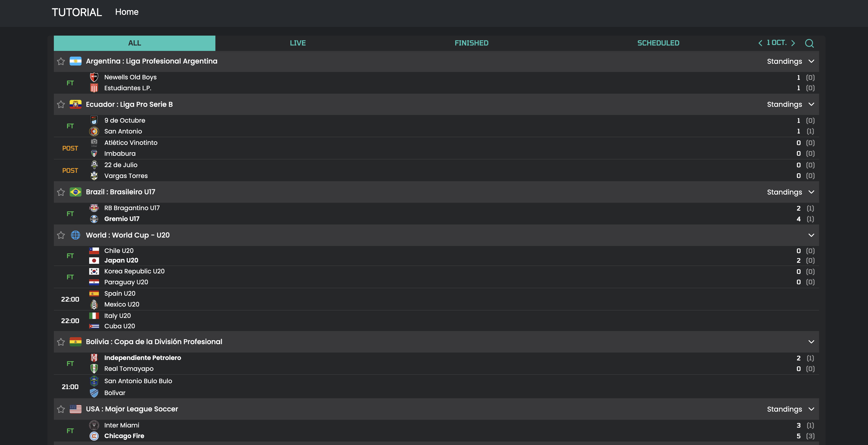Select the SCHEDULED tab
Viewport: 868px width, 445px height.
(x=658, y=43)
